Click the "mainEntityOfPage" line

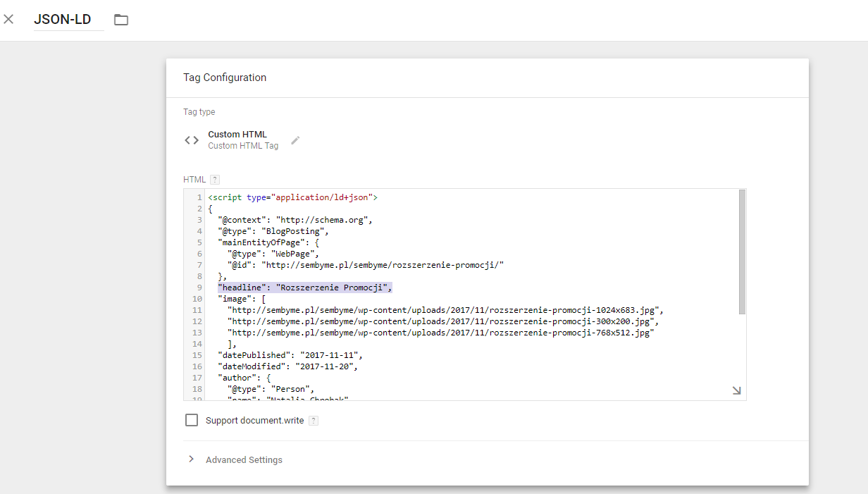coord(268,242)
